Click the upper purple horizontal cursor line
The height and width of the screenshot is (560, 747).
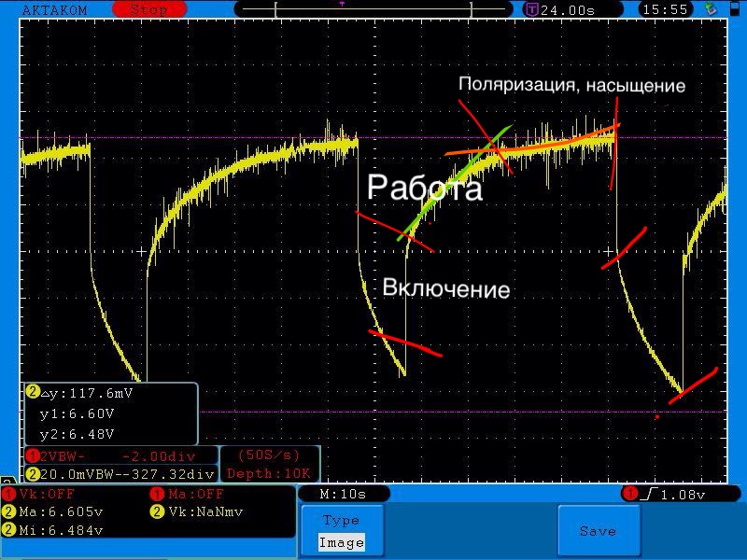click(373, 137)
